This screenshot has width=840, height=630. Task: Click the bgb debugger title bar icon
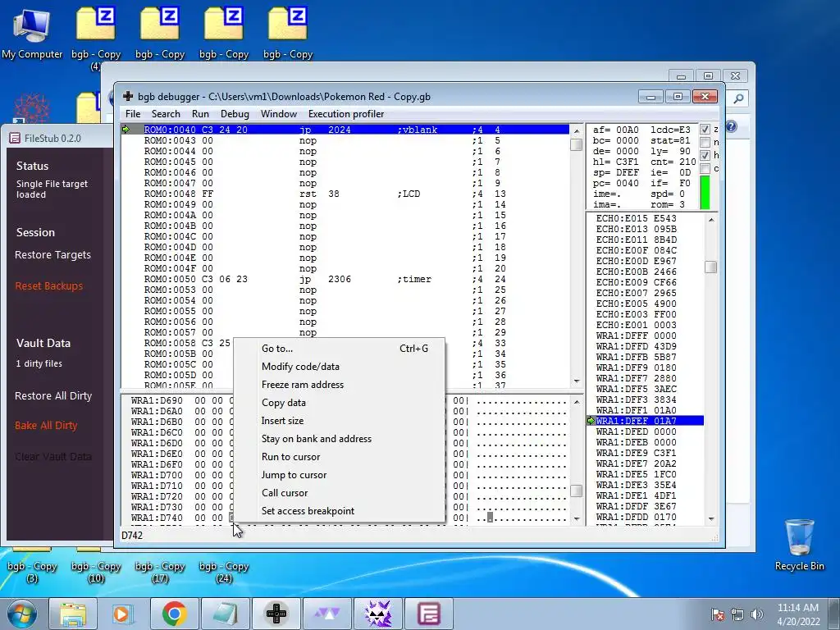pyautogui.click(x=128, y=97)
